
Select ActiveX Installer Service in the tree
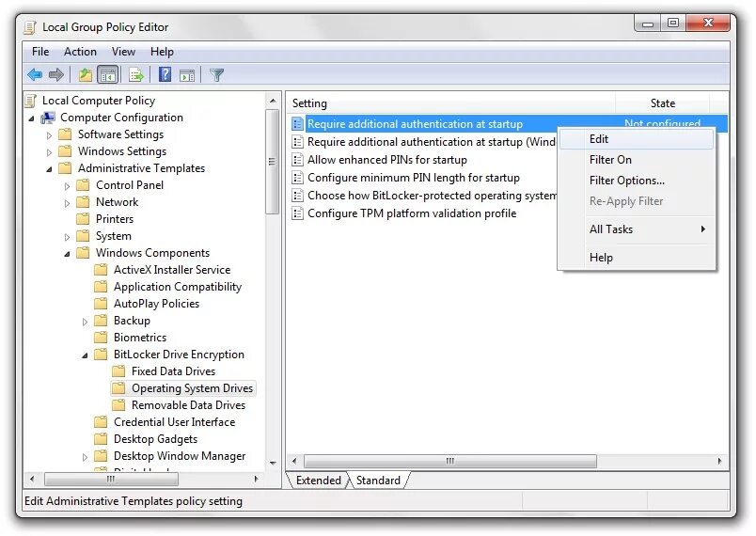click(x=172, y=270)
